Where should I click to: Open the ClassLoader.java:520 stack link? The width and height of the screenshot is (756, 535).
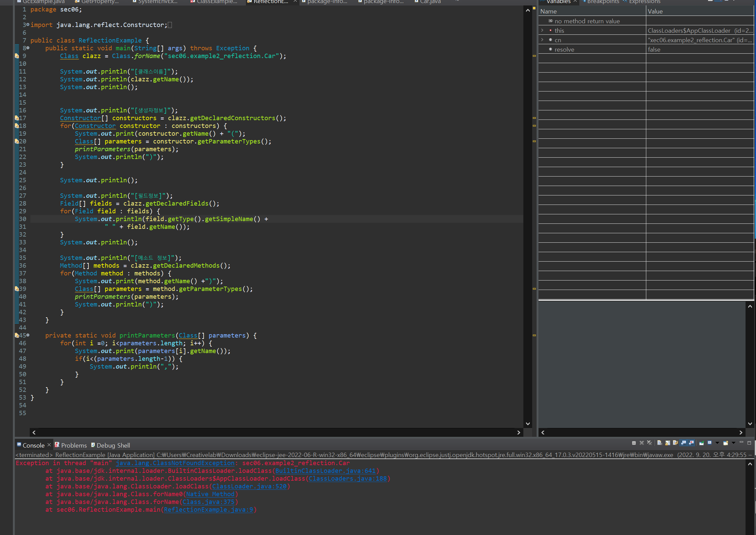point(249,486)
